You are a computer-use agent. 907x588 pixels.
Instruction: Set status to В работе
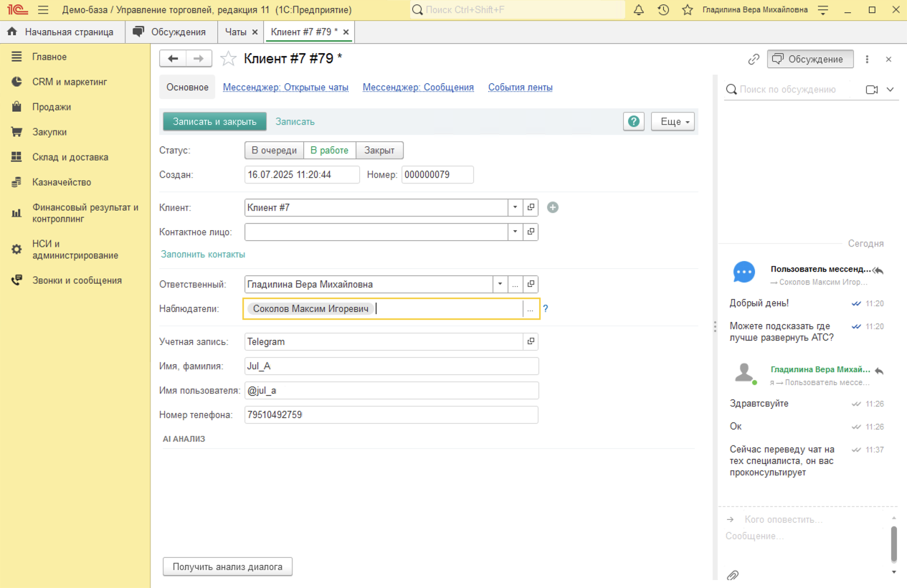329,151
